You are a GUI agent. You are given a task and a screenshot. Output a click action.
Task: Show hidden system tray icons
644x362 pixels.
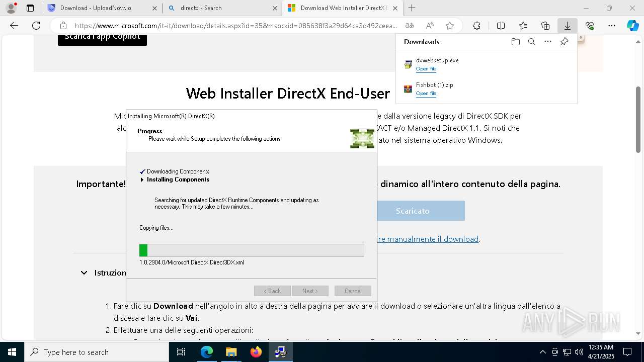[x=542, y=352]
